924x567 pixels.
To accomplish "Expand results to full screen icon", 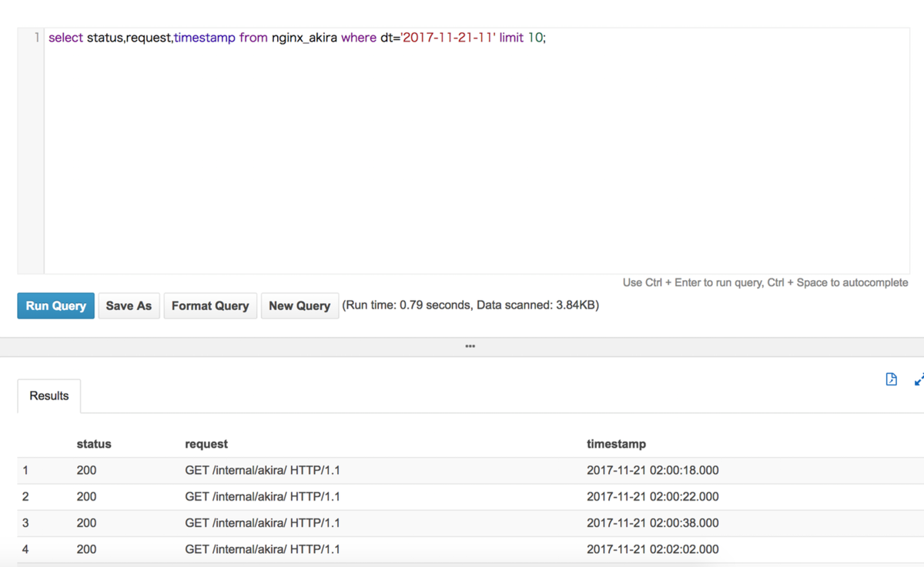I will click(919, 379).
